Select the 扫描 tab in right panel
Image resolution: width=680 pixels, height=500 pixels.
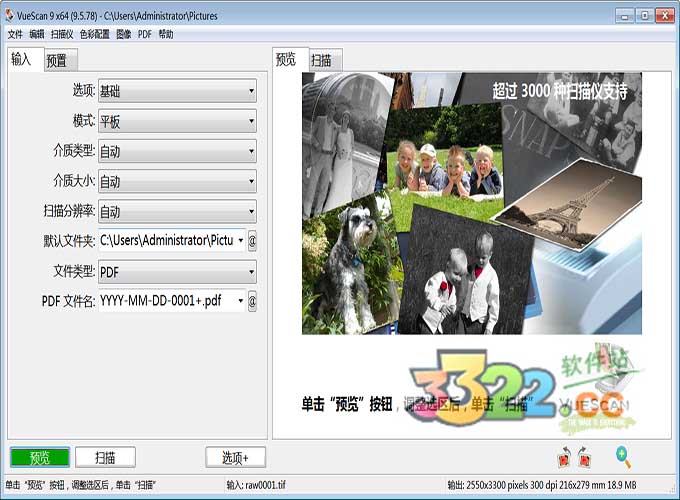click(326, 60)
